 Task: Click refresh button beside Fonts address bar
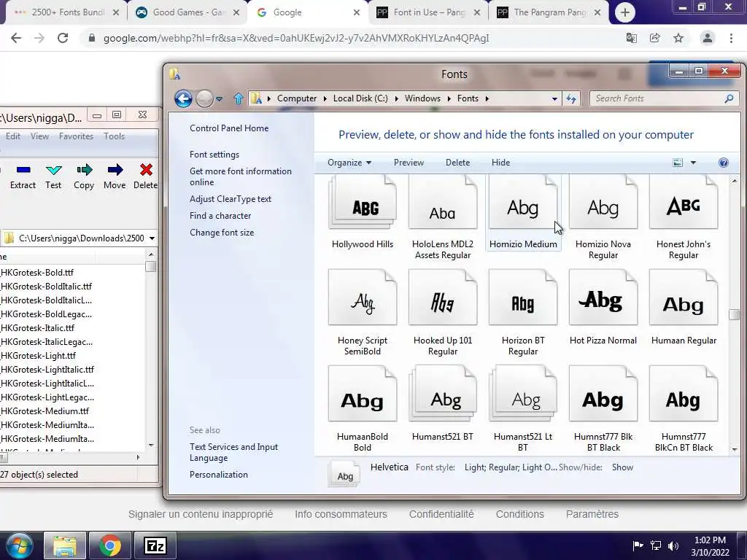[x=570, y=98]
